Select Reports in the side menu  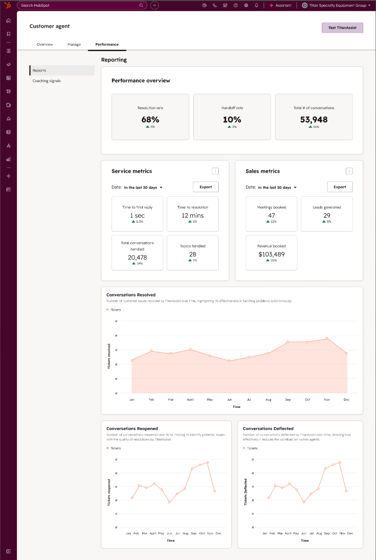(x=62, y=70)
